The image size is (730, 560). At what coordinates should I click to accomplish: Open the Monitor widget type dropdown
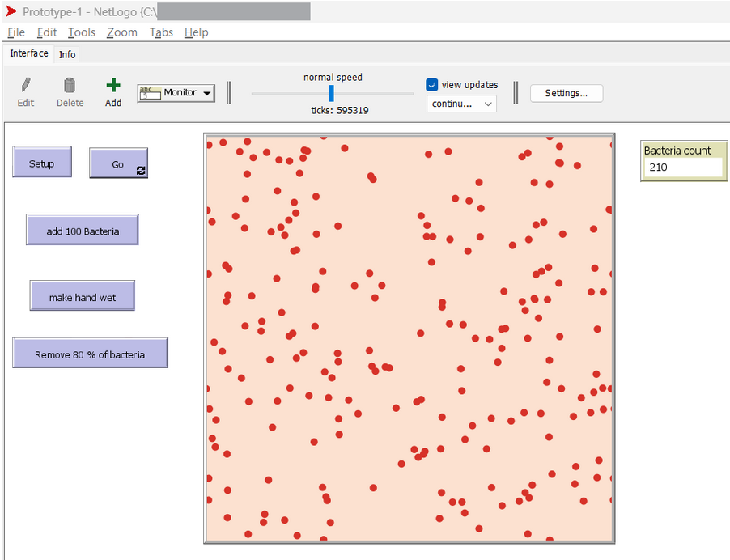click(207, 93)
